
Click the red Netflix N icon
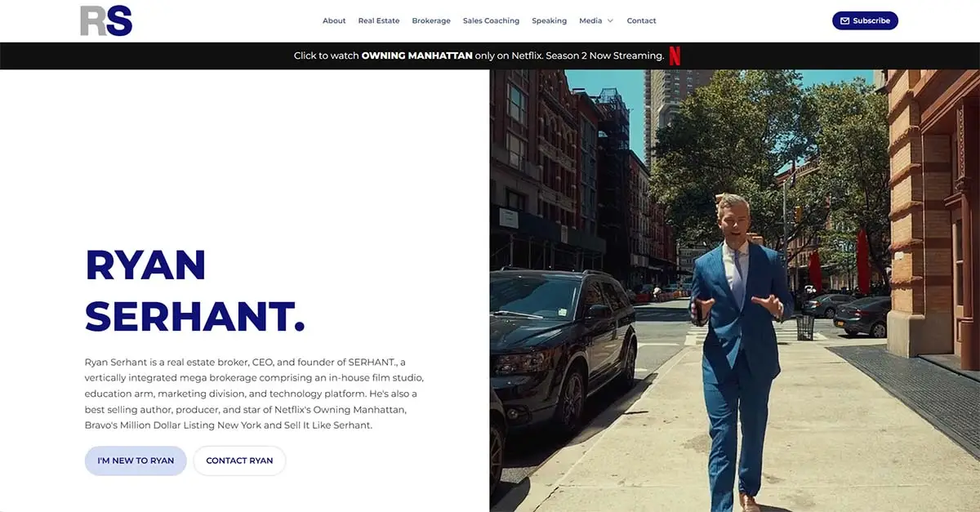click(x=675, y=56)
